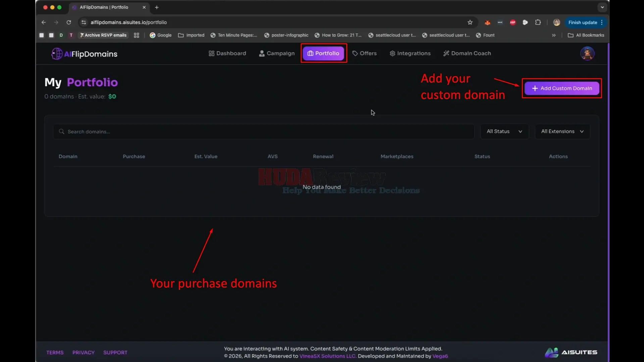Click the Finish update button
The image size is (644, 362).
tap(586, 22)
